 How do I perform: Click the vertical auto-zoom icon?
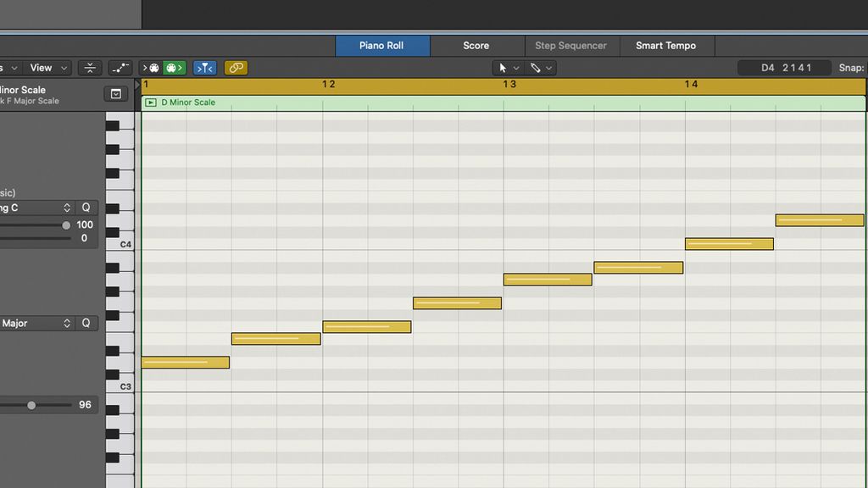coord(91,67)
